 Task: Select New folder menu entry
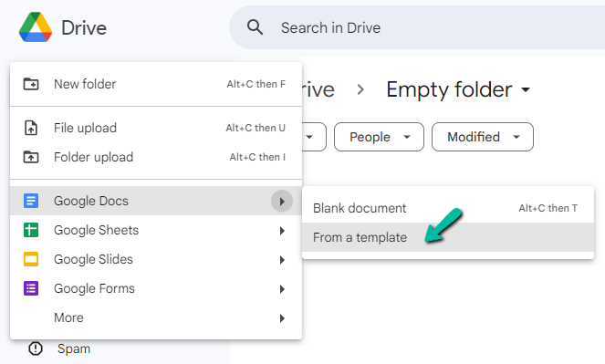(x=156, y=84)
